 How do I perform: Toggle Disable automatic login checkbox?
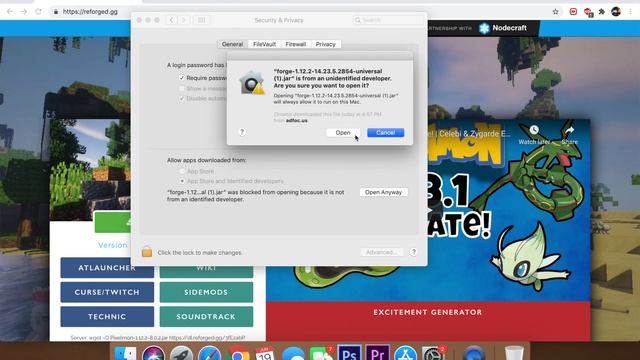pyautogui.click(x=182, y=98)
